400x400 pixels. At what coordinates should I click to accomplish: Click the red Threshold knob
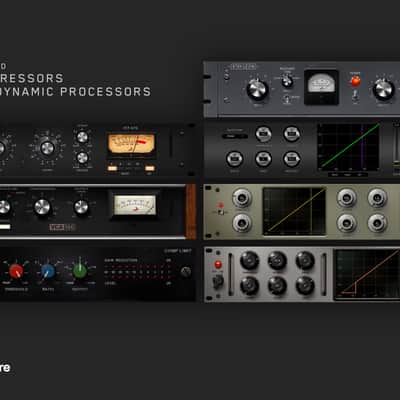click(x=16, y=271)
